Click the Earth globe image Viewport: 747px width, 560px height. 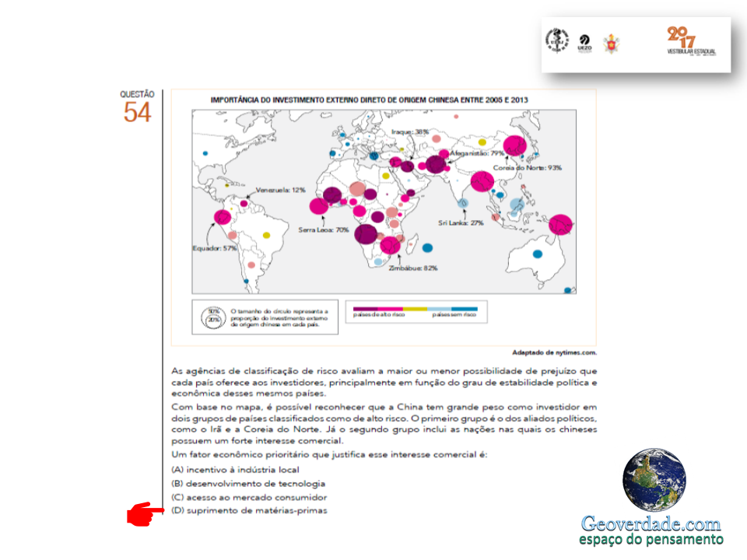coord(654,480)
